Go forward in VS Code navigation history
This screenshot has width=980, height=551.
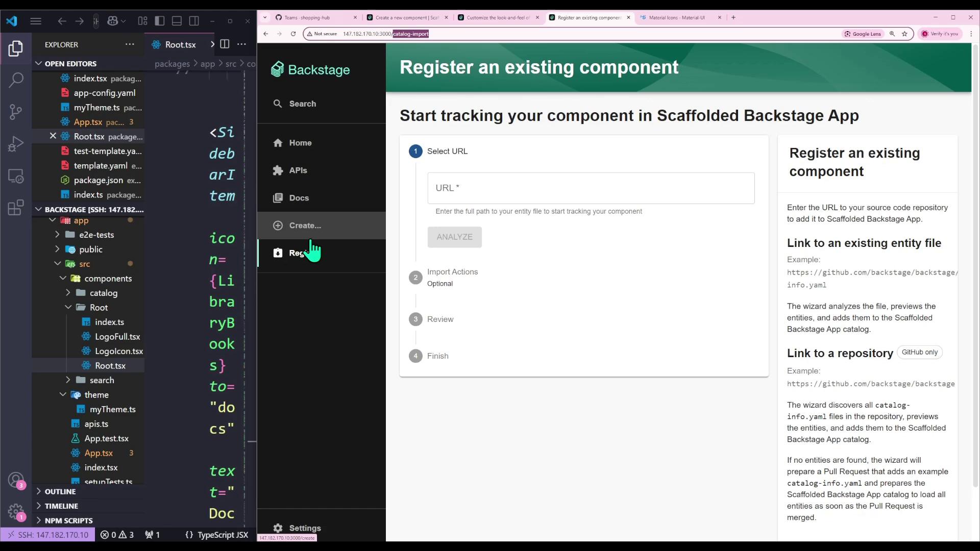tap(79, 21)
